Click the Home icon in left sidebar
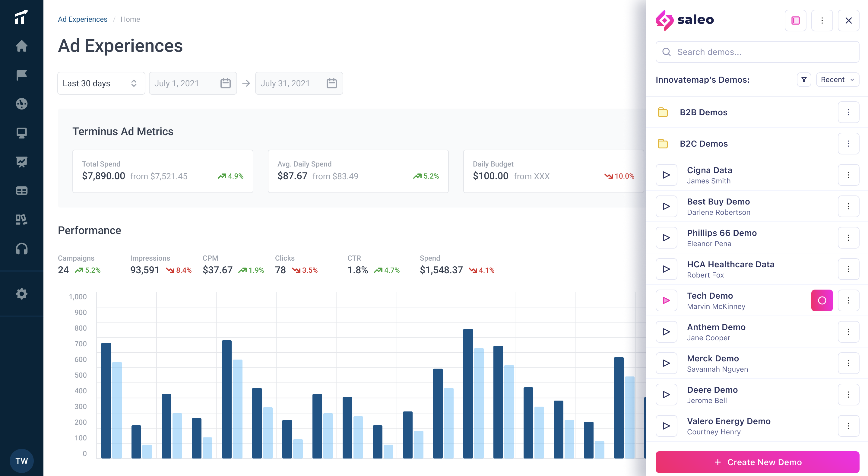Screen dimensions: 868x476 tap(22, 46)
